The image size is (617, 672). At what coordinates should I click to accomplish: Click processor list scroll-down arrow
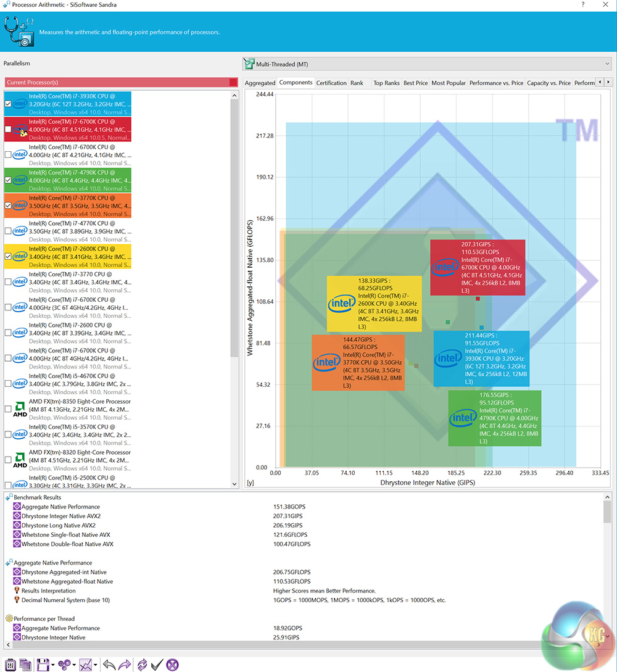(x=234, y=484)
